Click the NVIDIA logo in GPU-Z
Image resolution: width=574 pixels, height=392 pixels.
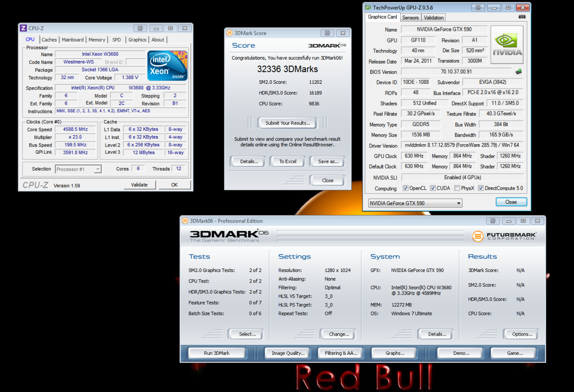(x=507, y=44)
